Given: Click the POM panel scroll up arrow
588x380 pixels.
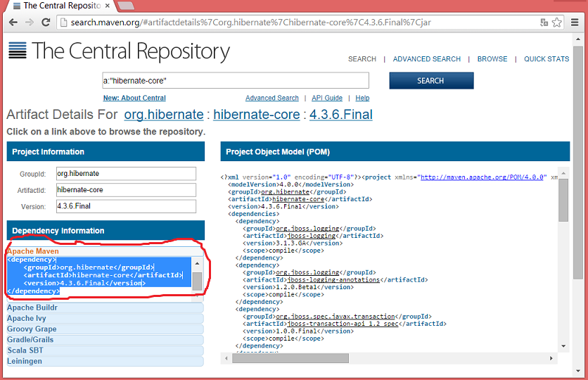Looking at the screenshot, I should [563, 173].
